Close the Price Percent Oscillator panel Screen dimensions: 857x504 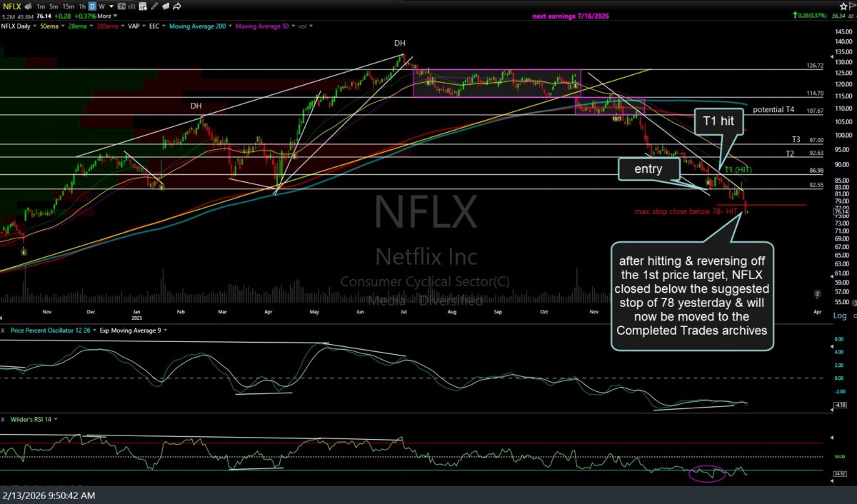coord(3,331)
